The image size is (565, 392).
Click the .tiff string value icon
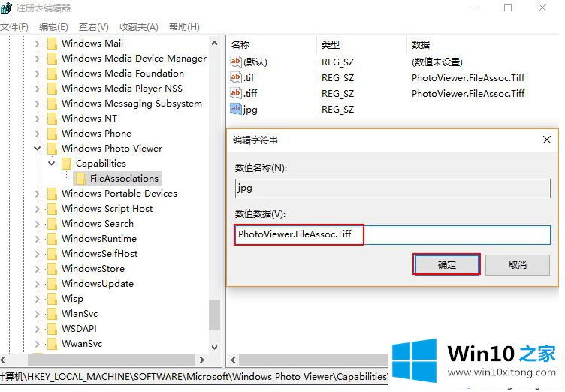coord(236,93)
